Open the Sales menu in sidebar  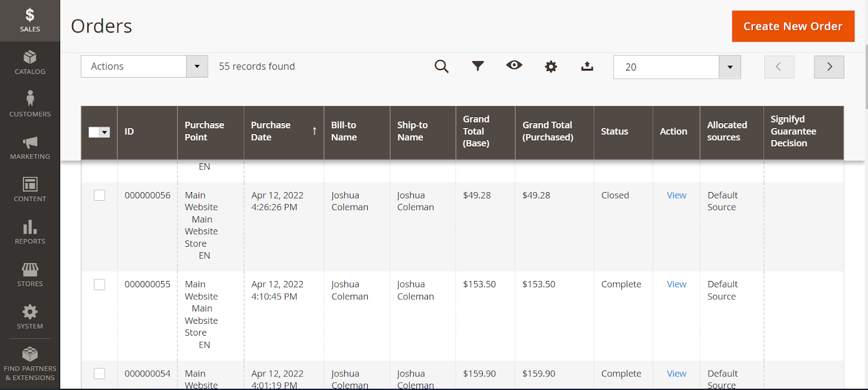coord(30,21)
